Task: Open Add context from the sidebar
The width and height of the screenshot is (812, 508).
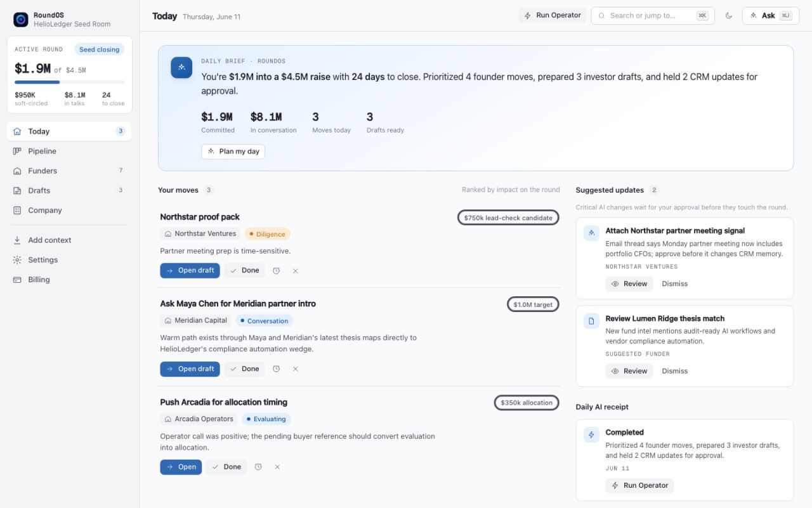Action: pyautogui.click(x=69, y=240)
